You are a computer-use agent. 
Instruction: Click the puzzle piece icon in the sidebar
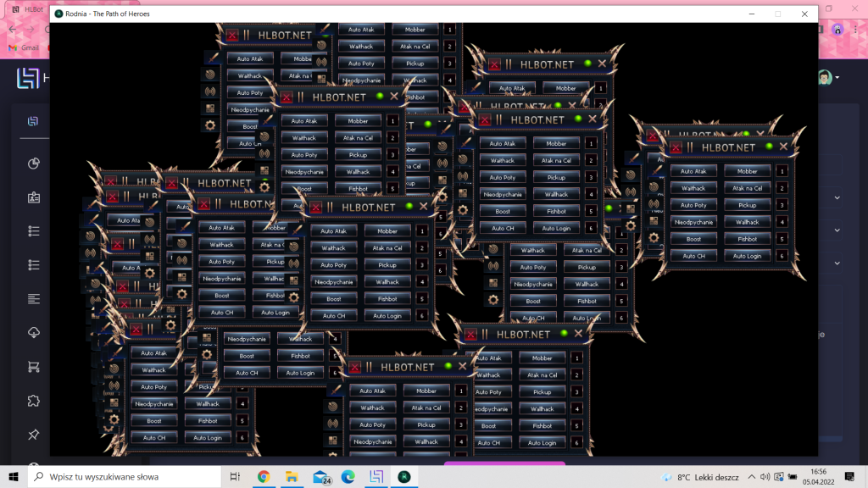(34, 401)
